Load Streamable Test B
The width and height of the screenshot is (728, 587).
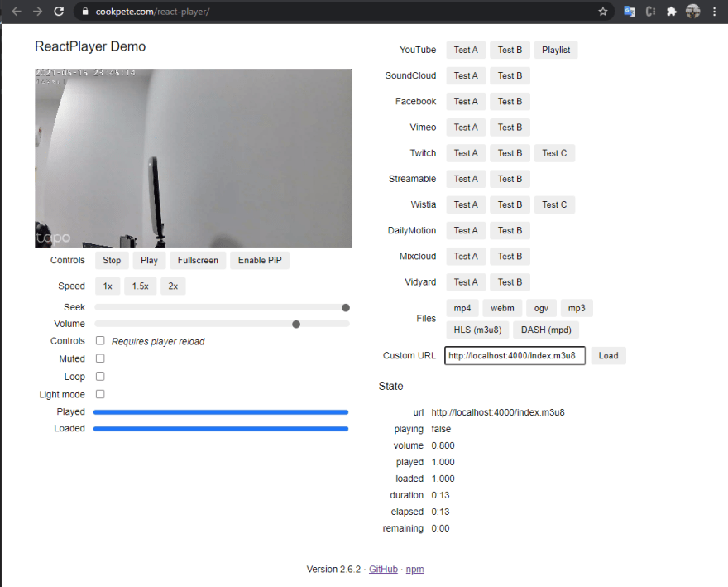(x=510, y=179)
